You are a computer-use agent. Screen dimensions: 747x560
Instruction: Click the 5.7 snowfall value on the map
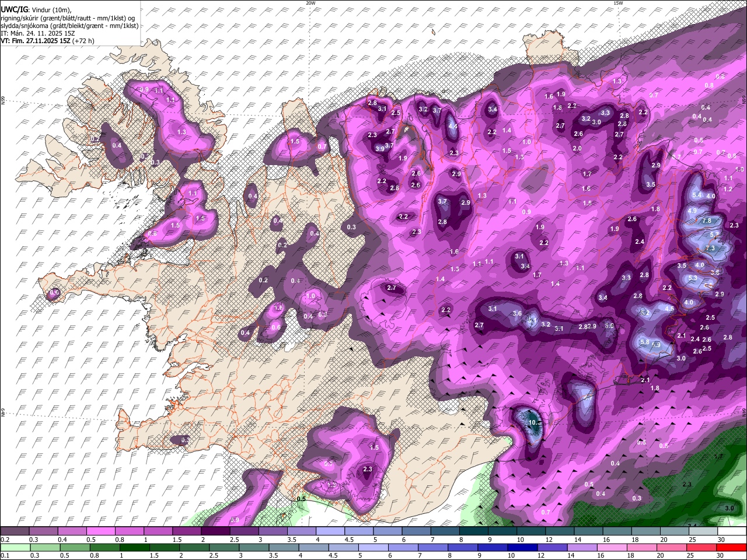(x=714, y=234)
